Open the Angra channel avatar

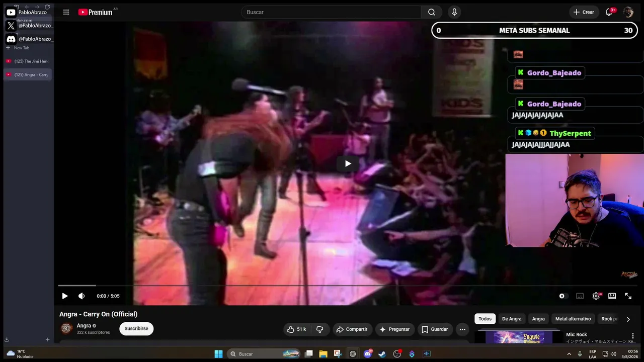[66, 329]
